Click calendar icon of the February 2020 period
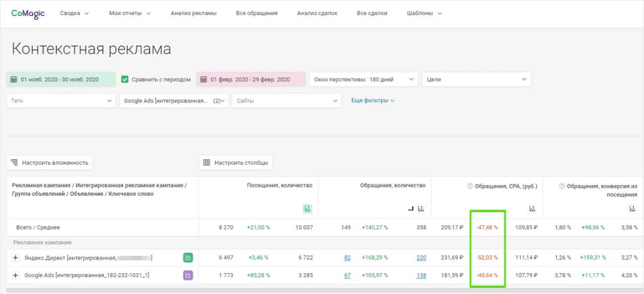The image size is (644, 294). (203, 79)
